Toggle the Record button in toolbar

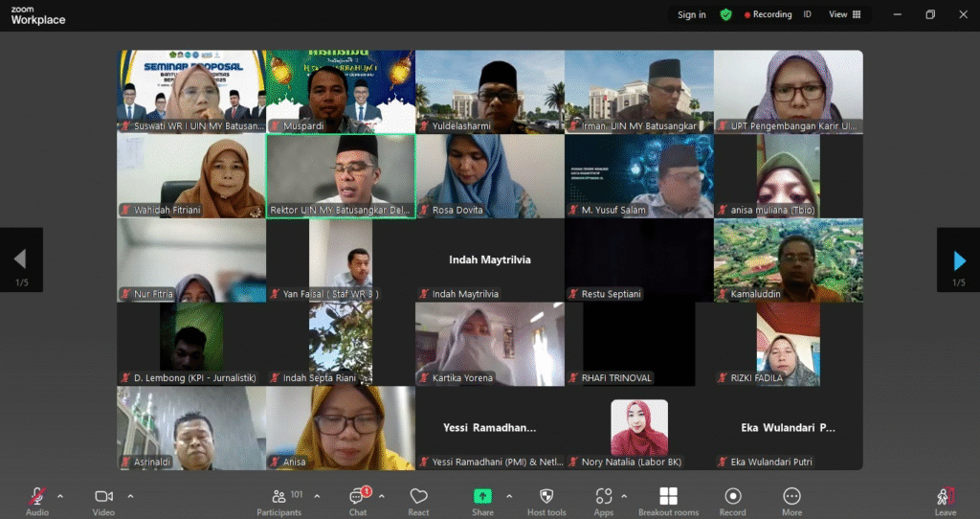point(732,496)
